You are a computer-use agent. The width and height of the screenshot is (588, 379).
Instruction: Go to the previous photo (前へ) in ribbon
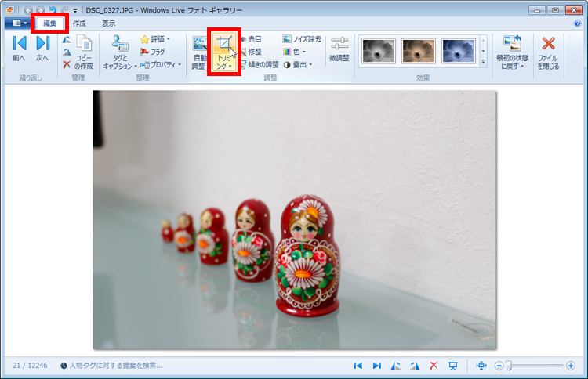coord(19,49)
